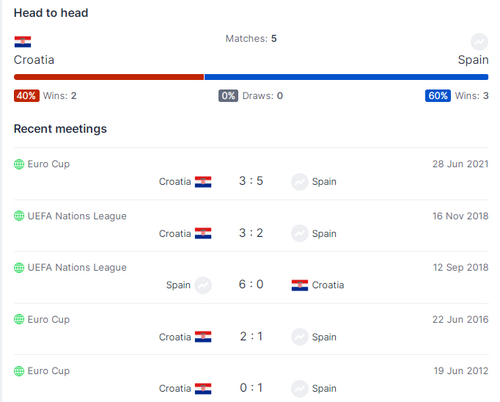This screenshot has width=500, height=402.
Task: Click green globe icon beside 28 Jun 2021 Euro Cup
Action: pos(19,164)
